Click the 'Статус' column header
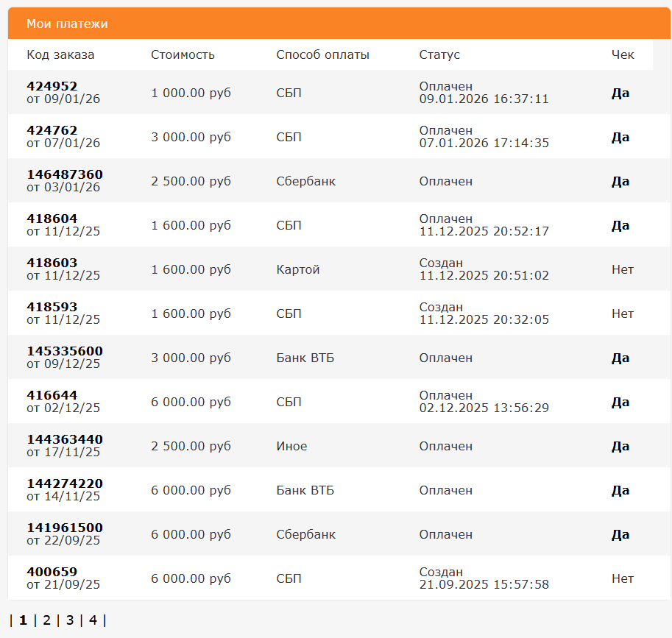The width and height of the screenshot is (672, 638). point(439,55)
